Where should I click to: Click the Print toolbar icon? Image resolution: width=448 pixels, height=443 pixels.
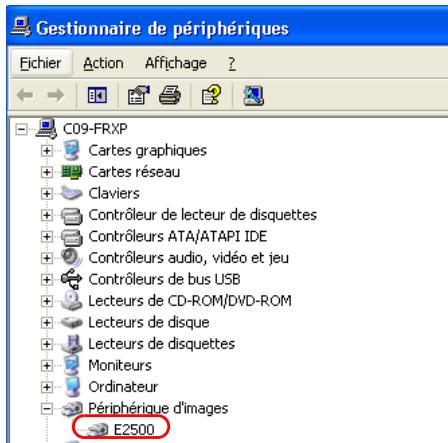pyautogui.click(x=170, y=95)
